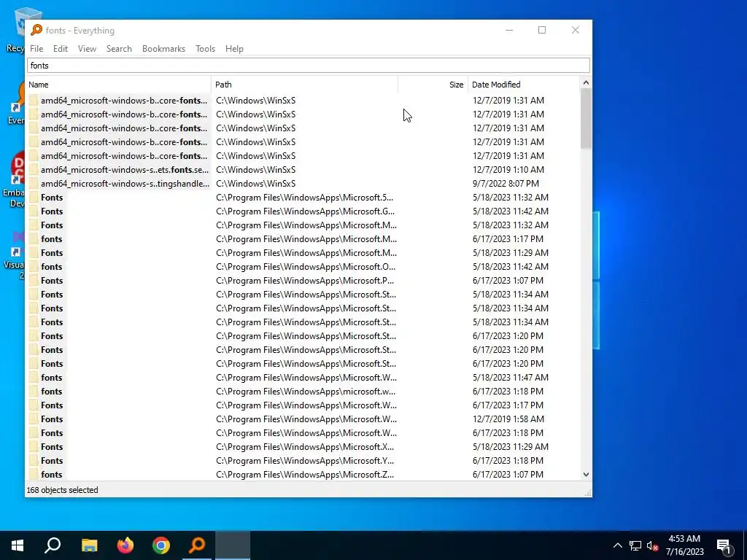Click the scroll up arrow of results list
The image size is (747, 560).
pyautogui.click(x=586, y=82)
